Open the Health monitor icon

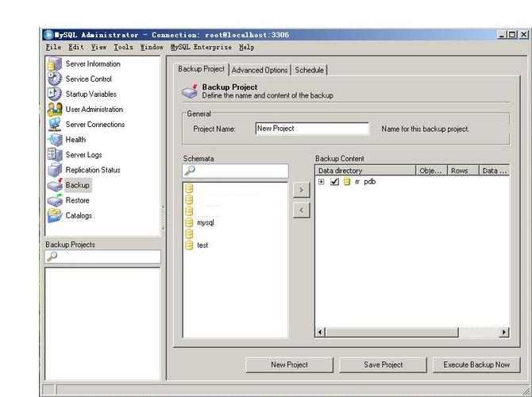click(54, 140)
